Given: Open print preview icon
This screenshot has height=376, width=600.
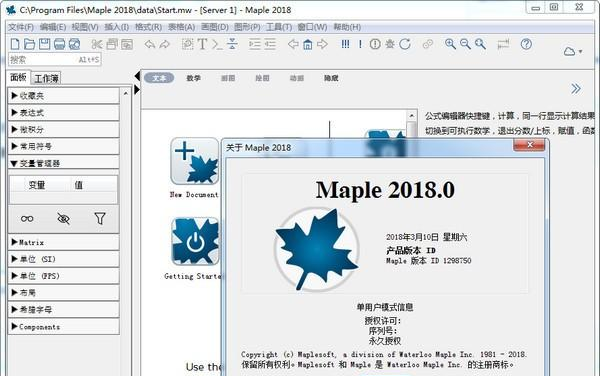Looking at the screenshot, I should point(75,44).
